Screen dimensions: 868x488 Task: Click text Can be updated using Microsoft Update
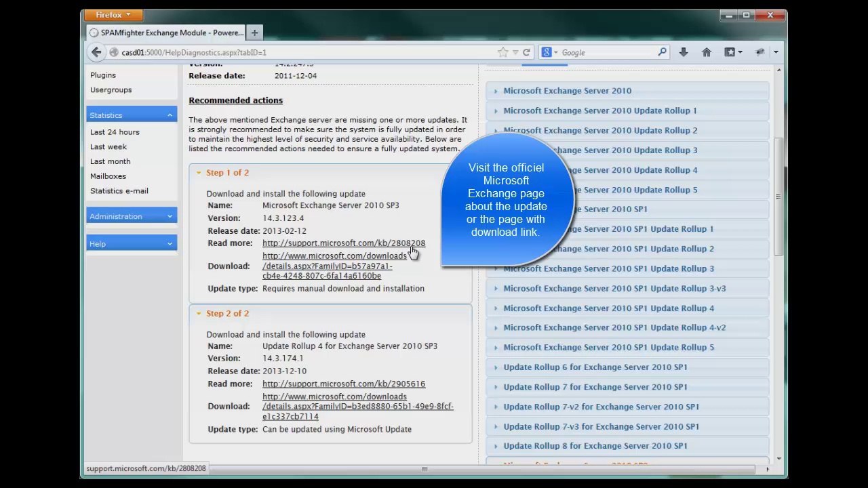337,430
